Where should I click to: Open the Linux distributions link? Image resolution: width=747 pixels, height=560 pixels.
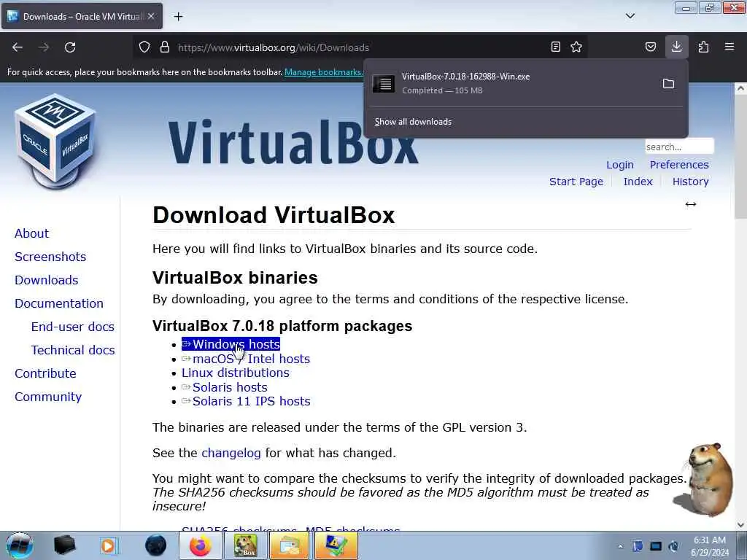point(236,373)
